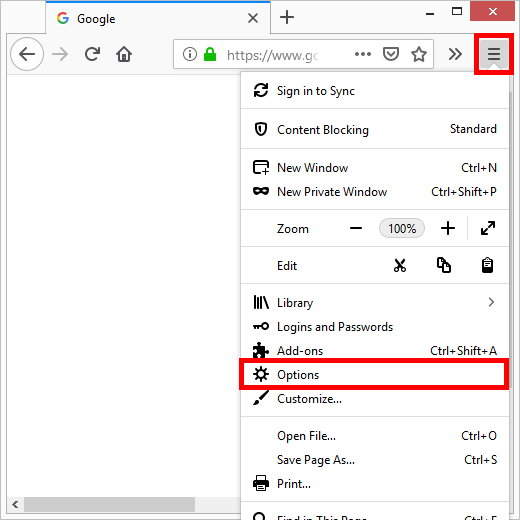This screenshot has width=520, height=520.
Task: Enter full screen mode from the Zoom row
Action: (x=488, y=228)
